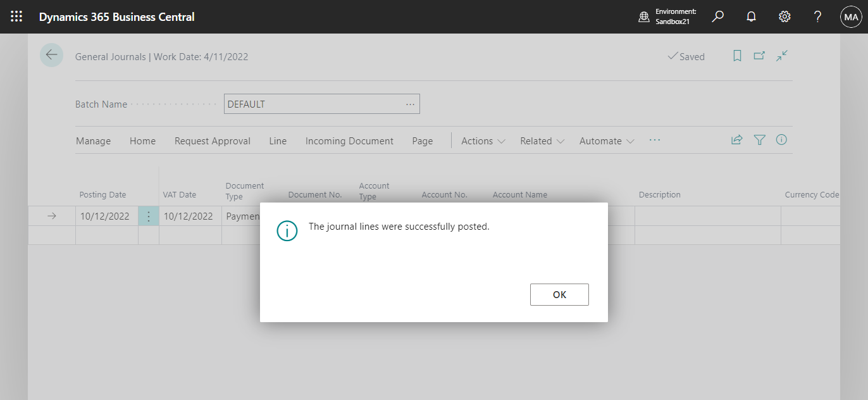The height and width of the screenshot is (400, 868).
Task: Expand the Automate dropdown
Action: (x=605, y=141)
